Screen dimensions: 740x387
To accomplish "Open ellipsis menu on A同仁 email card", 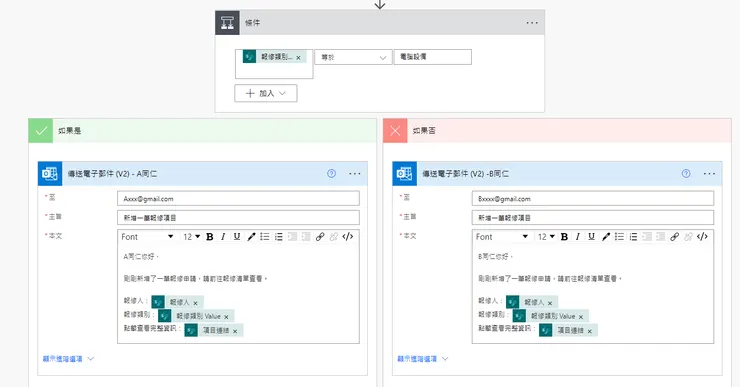I will point(354,174).
